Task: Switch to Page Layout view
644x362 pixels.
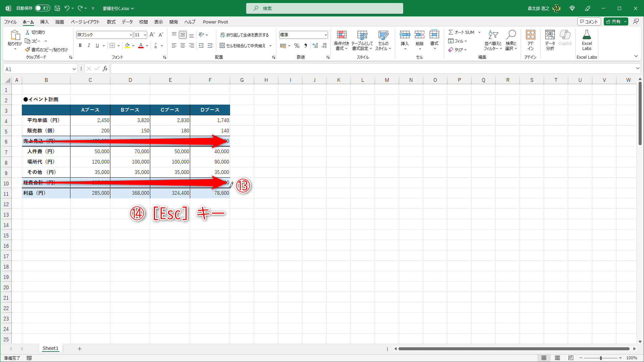Action: [557, 358]
